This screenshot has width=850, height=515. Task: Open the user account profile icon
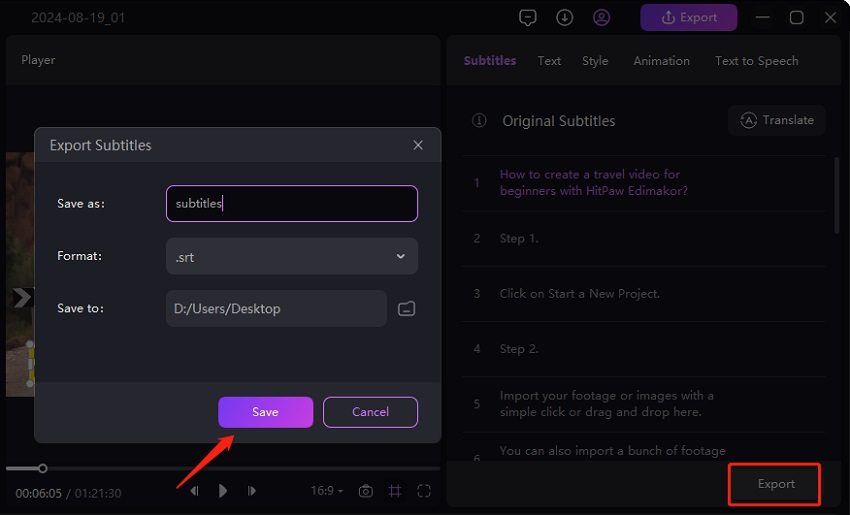601,17
